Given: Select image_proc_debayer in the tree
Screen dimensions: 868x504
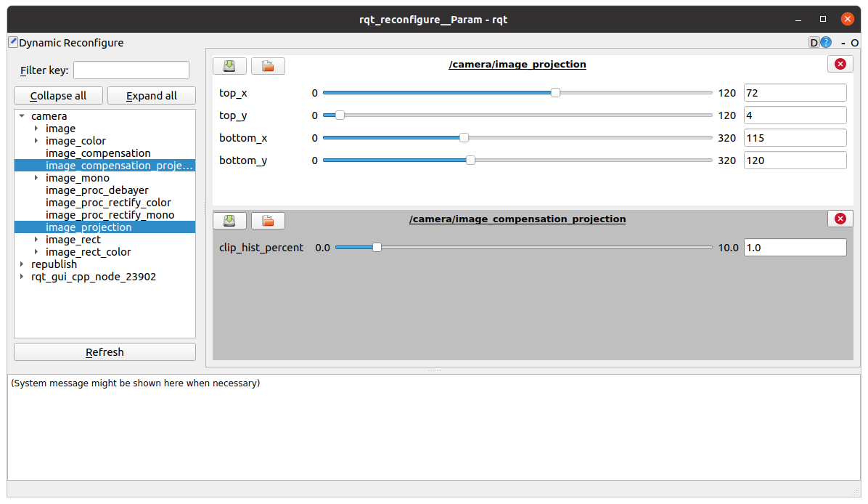Looking at the screenshot, I should coord(97,190).
